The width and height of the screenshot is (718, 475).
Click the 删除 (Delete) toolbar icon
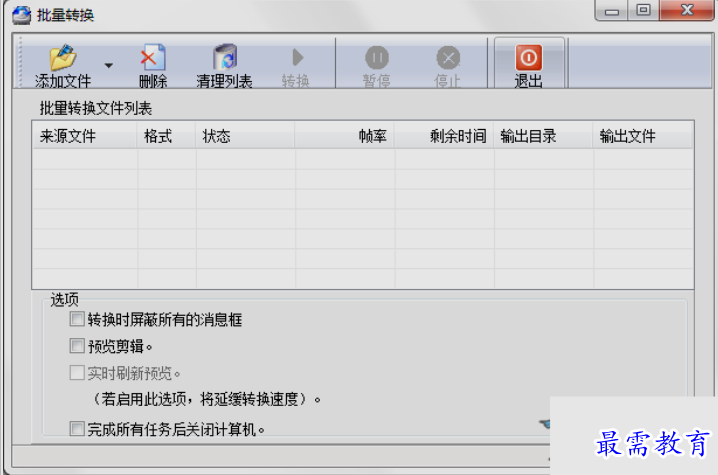153,58
